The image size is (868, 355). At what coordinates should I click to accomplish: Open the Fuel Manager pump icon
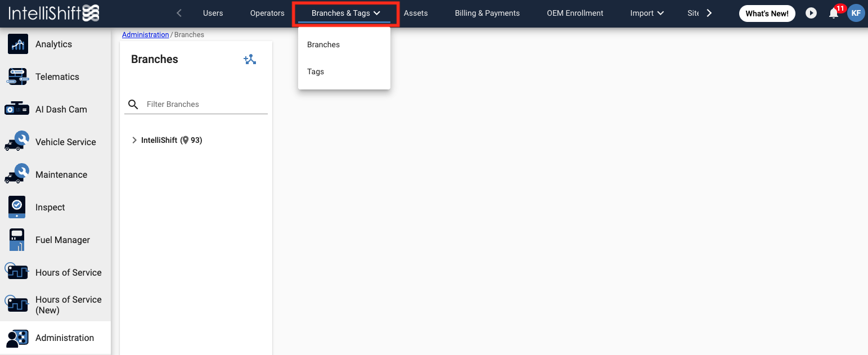[x=17, y=240]
